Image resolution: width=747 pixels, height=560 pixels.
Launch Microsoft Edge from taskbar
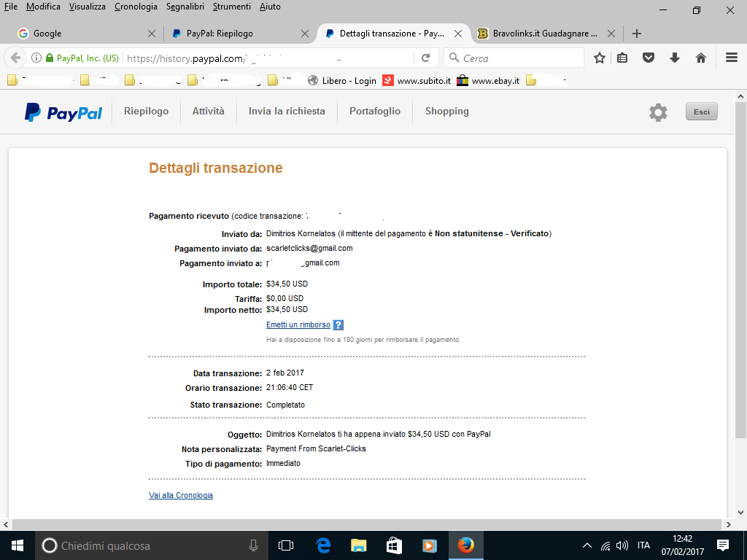click(323, 545)
